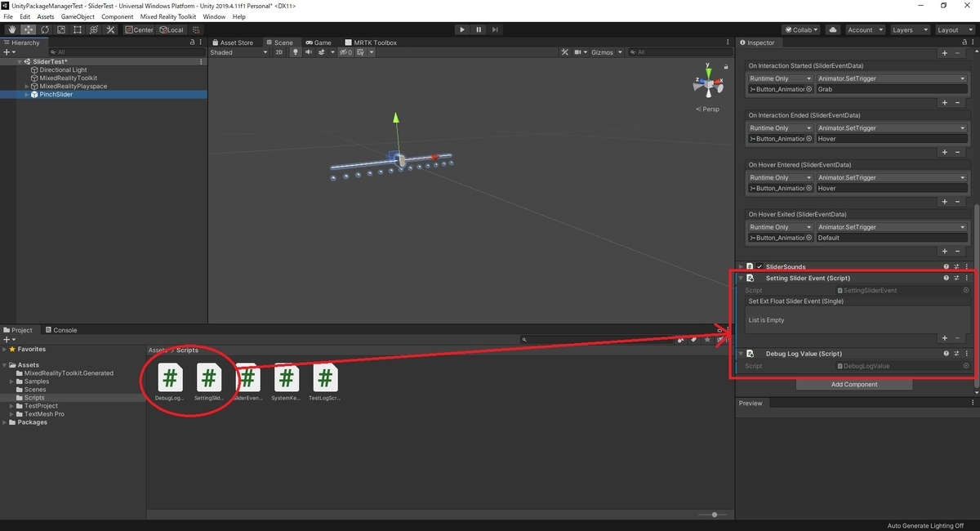Toggle scene audio speaker icon

309,52
